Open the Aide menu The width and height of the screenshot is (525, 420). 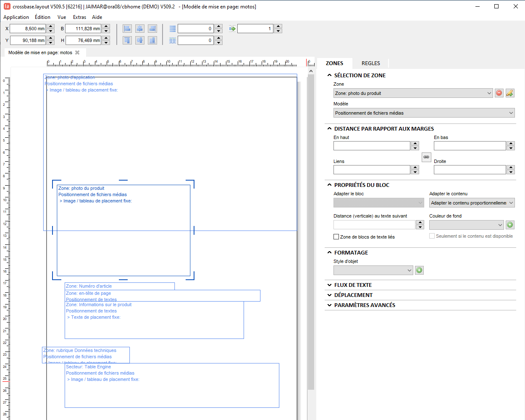pyautogui.click(x=97, y=17)
